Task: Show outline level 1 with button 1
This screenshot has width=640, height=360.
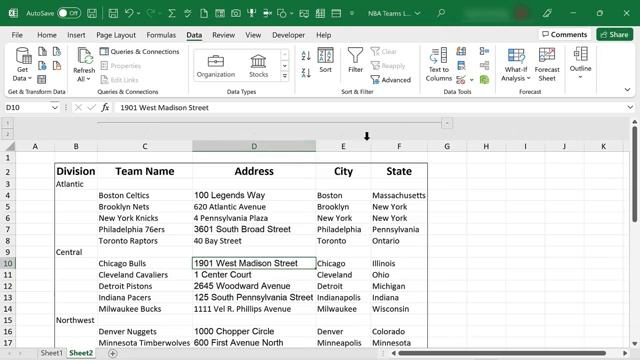Action: point(7,122)
